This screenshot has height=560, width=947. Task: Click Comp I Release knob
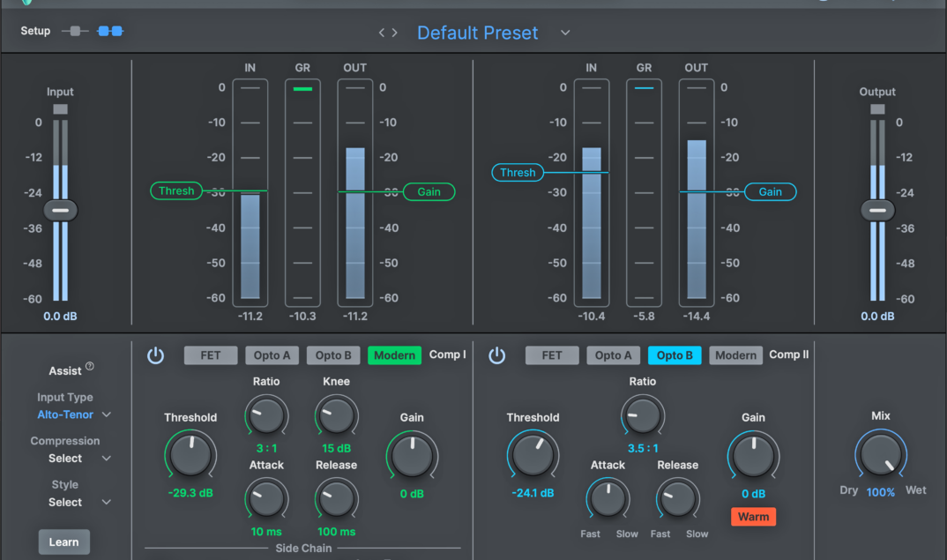click(x=337, y=499)
